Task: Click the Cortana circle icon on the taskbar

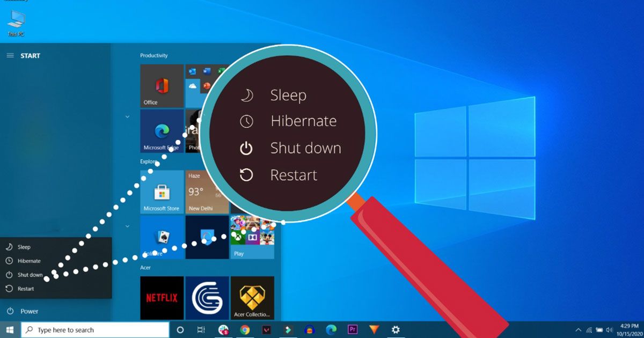Action: coord(180,329)
